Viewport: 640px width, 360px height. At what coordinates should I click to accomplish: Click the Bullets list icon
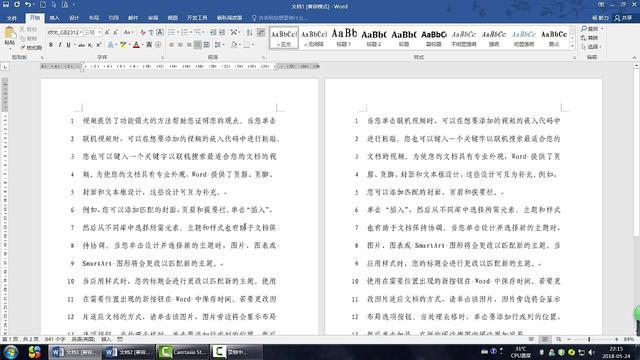pos(171,32)
